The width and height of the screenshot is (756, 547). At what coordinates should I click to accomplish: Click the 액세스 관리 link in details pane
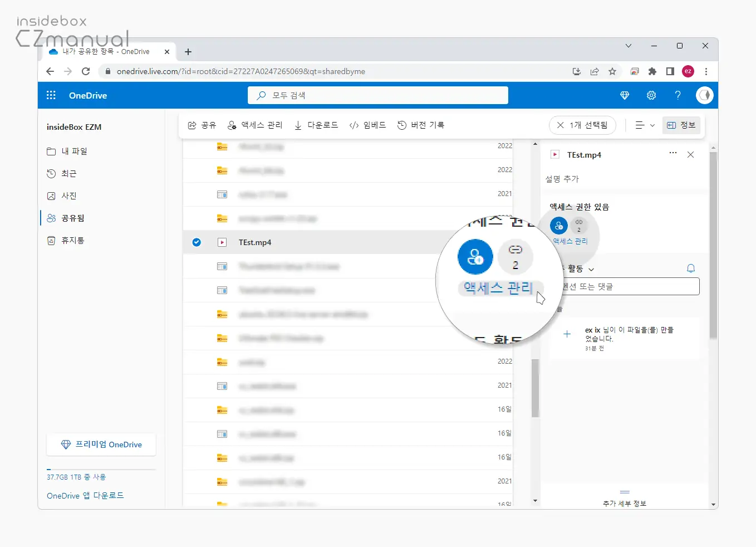(x=570, y=241)
